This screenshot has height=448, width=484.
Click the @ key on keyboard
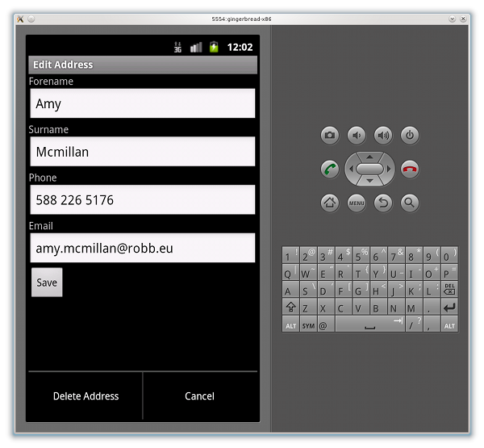tap(326, 324)
